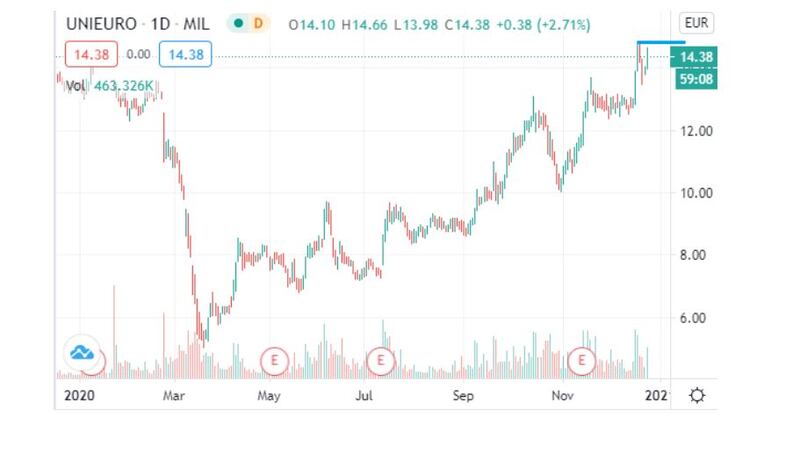Click the orange D delayed-data indicator
The height and width of the screenshot is (475, 800).
pos(258,23)
